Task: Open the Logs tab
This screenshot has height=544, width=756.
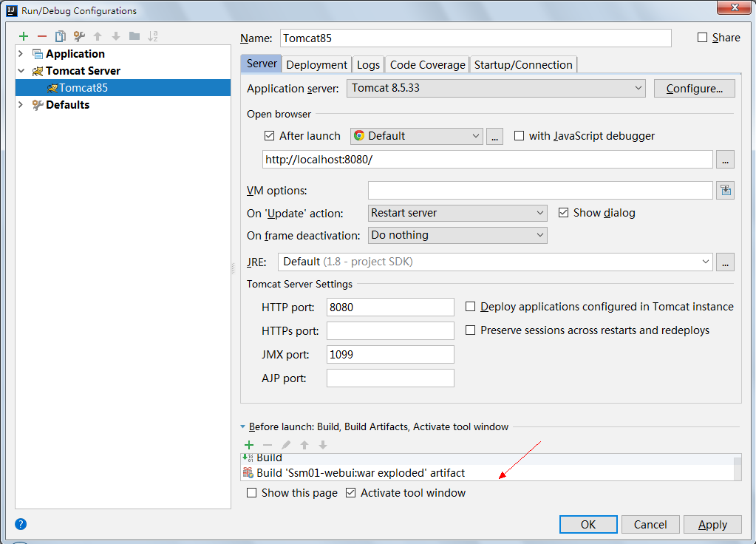Action: pyautogui.click(x=368, y=64)
